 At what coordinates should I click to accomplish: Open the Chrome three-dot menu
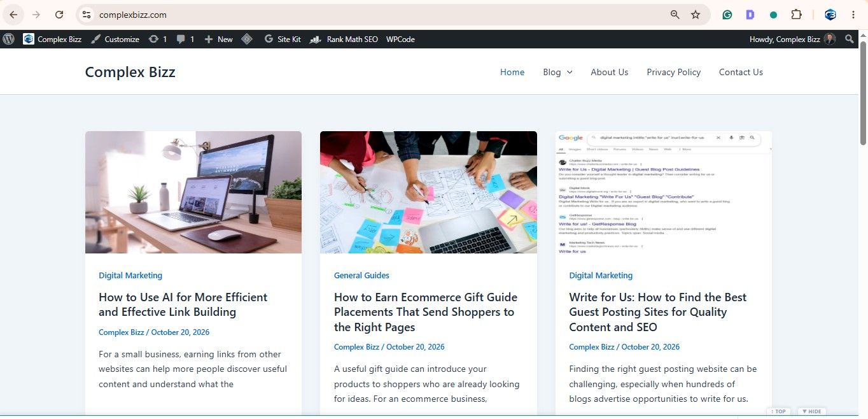pyautogui.click(x=853, y=15)
